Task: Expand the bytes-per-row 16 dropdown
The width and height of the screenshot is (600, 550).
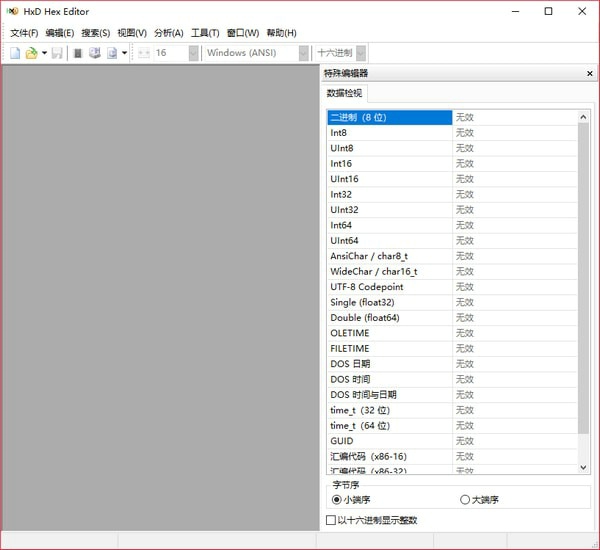Action: 193,53
